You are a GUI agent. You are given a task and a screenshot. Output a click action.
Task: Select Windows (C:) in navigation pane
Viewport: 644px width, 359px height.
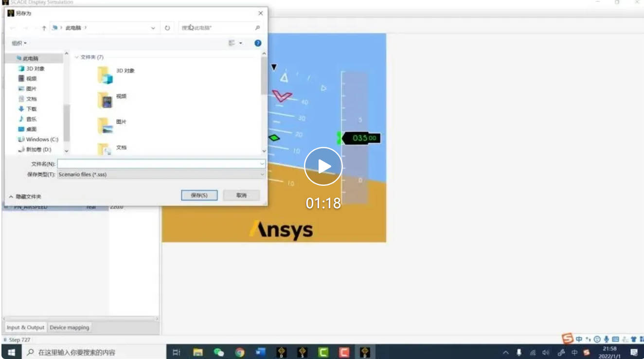tap(38, 139)
